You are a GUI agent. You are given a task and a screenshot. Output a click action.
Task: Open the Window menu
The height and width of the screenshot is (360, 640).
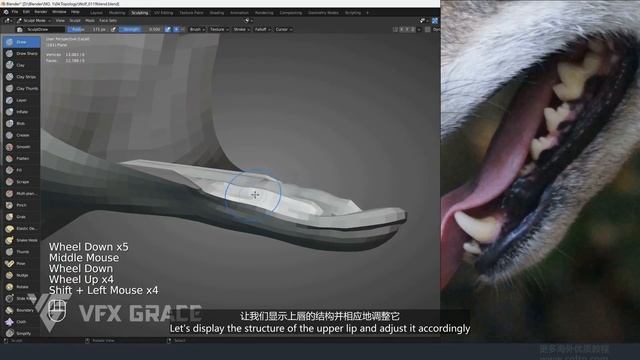[x=60, y=12]
